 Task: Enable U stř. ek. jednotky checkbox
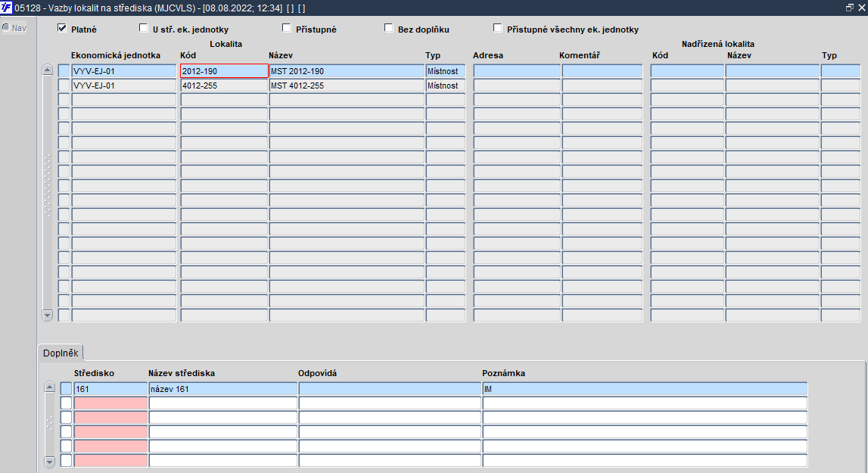[x=143, y=28]
